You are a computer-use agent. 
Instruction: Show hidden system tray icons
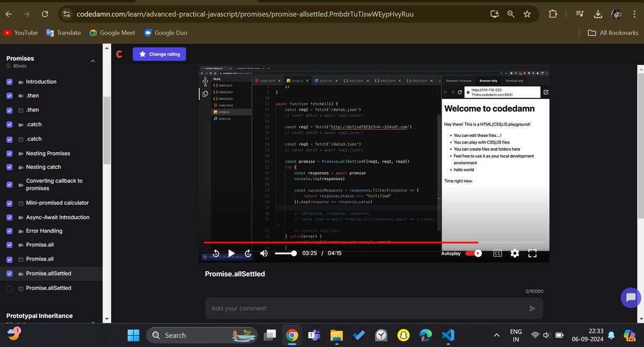[x=495, y=335]
